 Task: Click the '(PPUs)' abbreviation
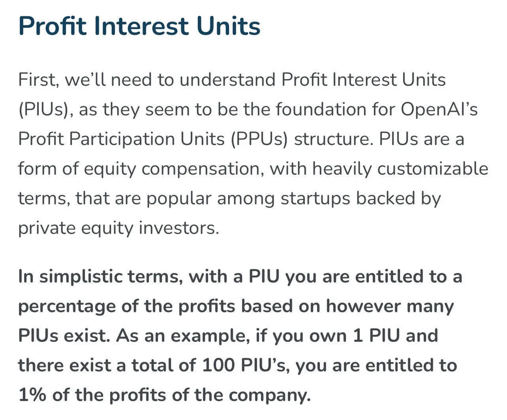tap(259, 139)
